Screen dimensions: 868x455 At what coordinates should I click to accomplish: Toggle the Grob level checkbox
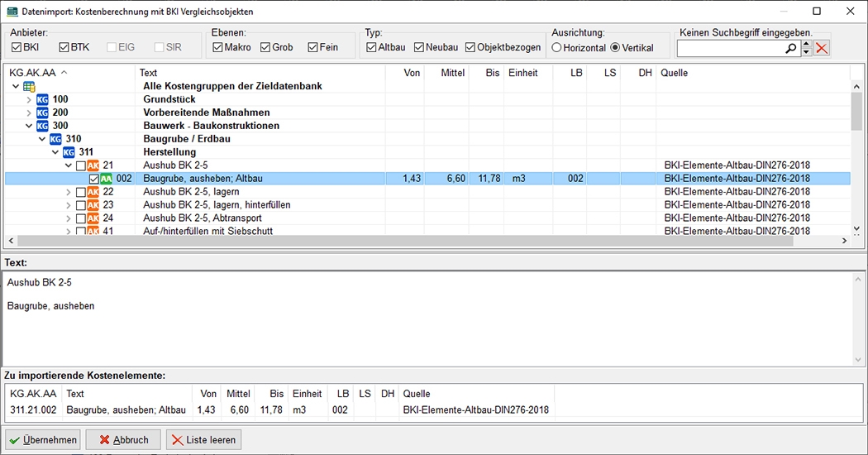click(265, 48)
